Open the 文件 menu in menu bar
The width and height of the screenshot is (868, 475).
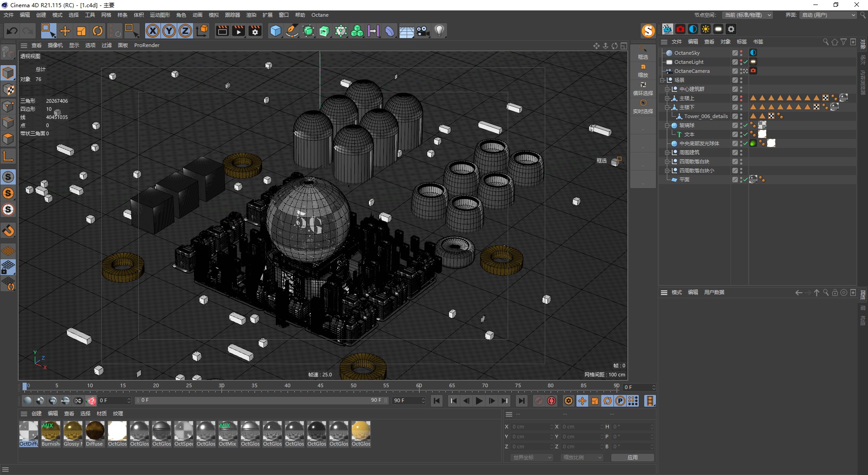9,15
